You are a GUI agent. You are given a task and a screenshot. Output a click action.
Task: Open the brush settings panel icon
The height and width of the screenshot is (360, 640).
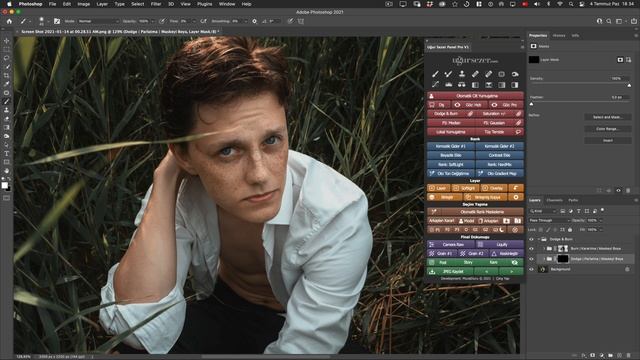click(x=57, y=21)
